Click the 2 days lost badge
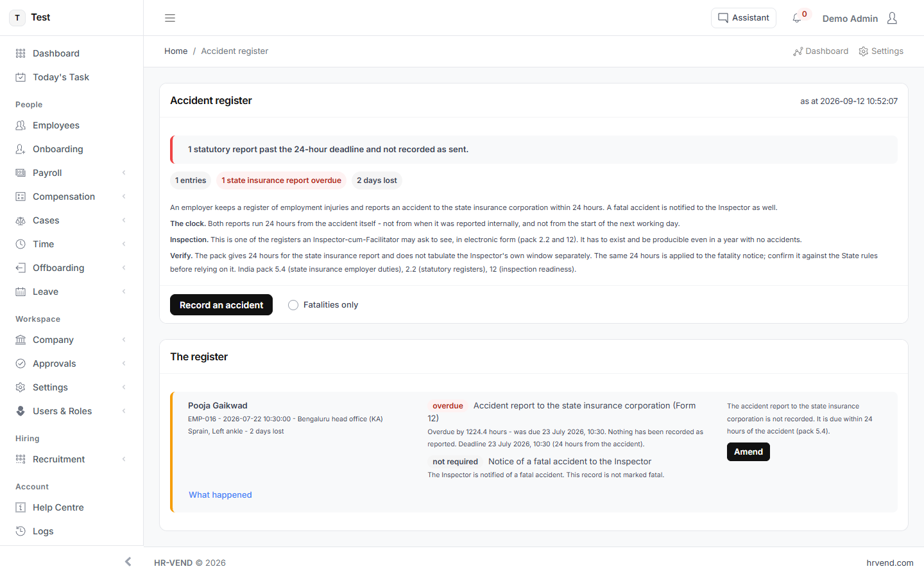Screen dimensions: 924x578 (x=377, y=180)
